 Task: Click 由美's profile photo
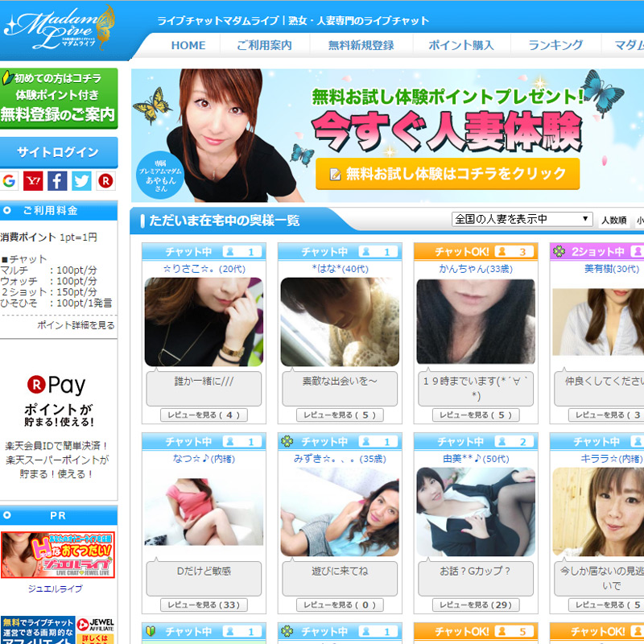pos(476,512)
